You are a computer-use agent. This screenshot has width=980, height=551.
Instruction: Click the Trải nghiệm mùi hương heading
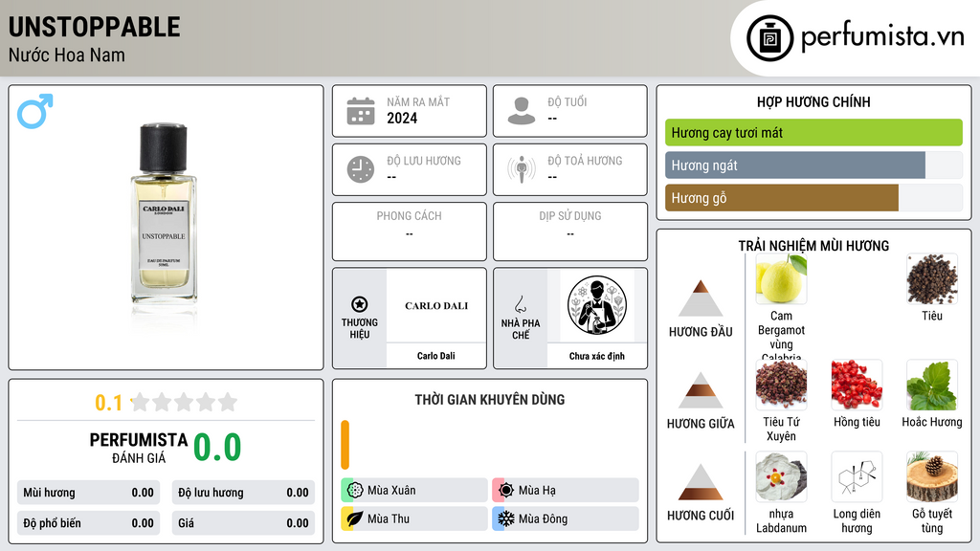[x=813, y=246]
